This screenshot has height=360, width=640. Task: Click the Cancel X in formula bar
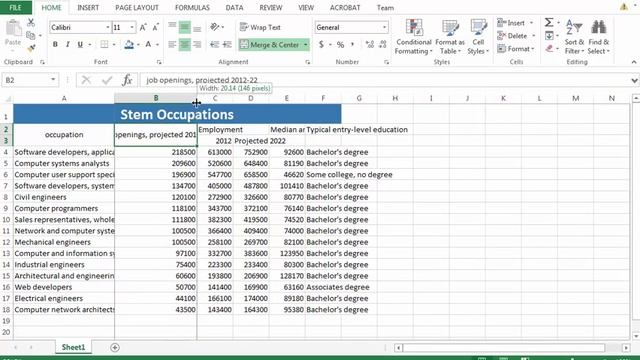(x=86, y=80)
